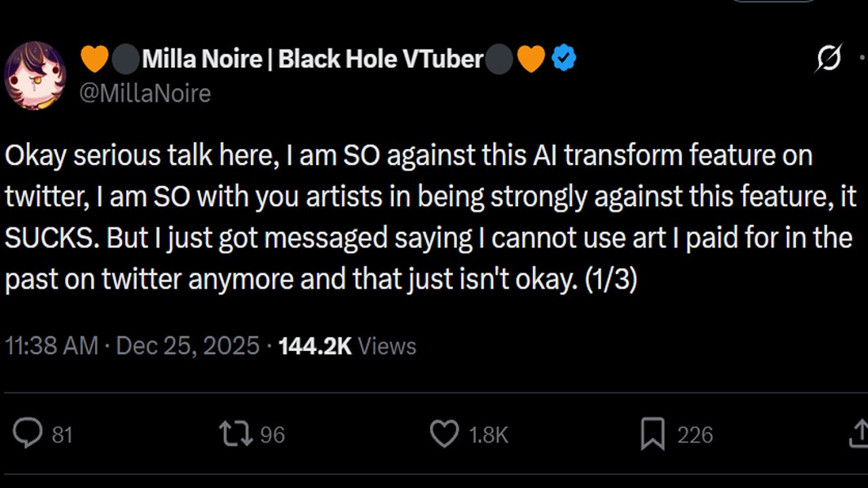
Task: Open the @MillaNoire handle link
Action: pos(145,93)
